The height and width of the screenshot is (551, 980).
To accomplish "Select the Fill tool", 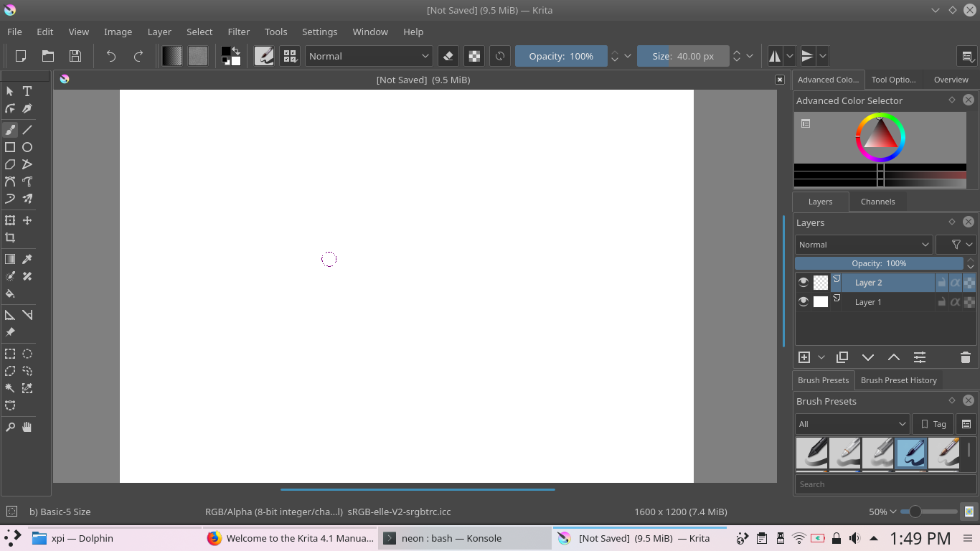I will [10, 293].
